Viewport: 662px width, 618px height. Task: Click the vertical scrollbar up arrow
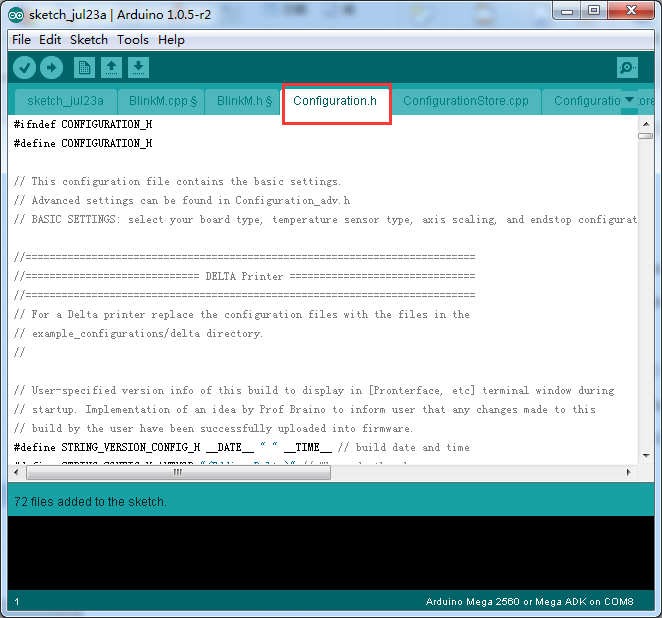pos(646,124)
